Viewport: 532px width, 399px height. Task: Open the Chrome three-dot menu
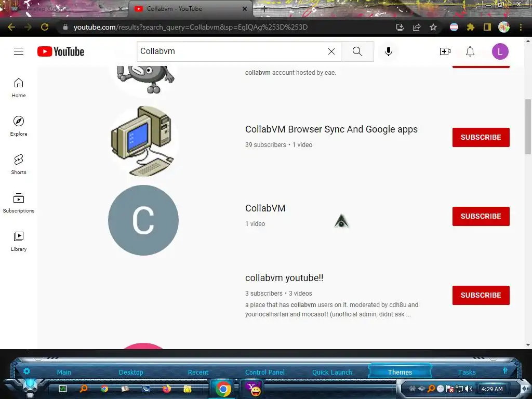point(521,27)
